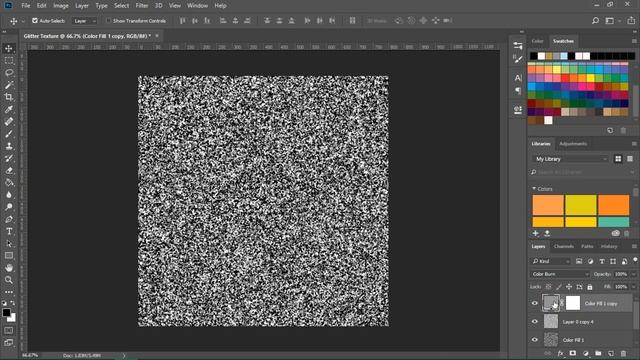This screenshot has width=640, height=360.
Task: Toggle lock position
Action: 569,287
